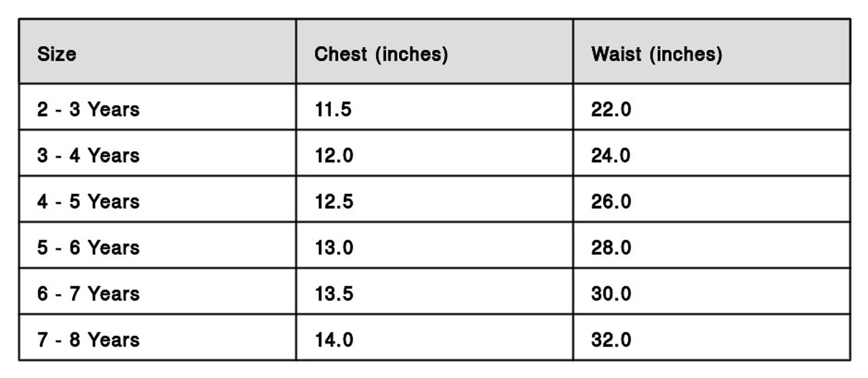Image resolution: width=868 pixels, height=378 pixels.
Task: Click the chest value 11.5
Action: [333, 110]
